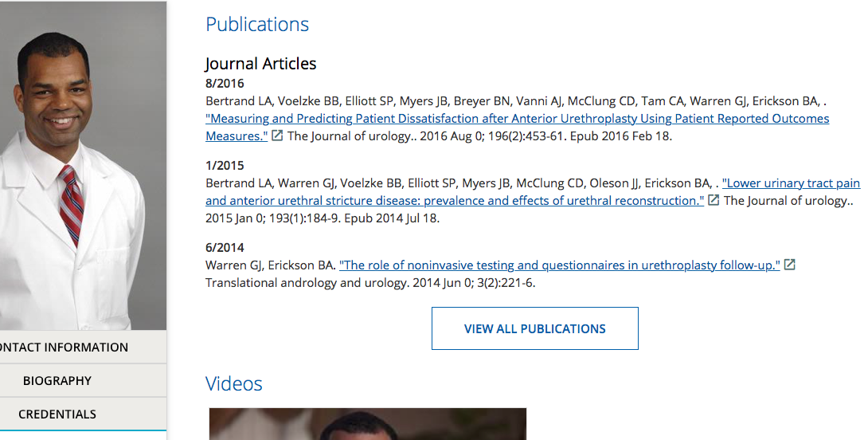Click the video thumbnail under Videos
The width and height of the screenshot is (868, 440).
[x=368, y=424]
